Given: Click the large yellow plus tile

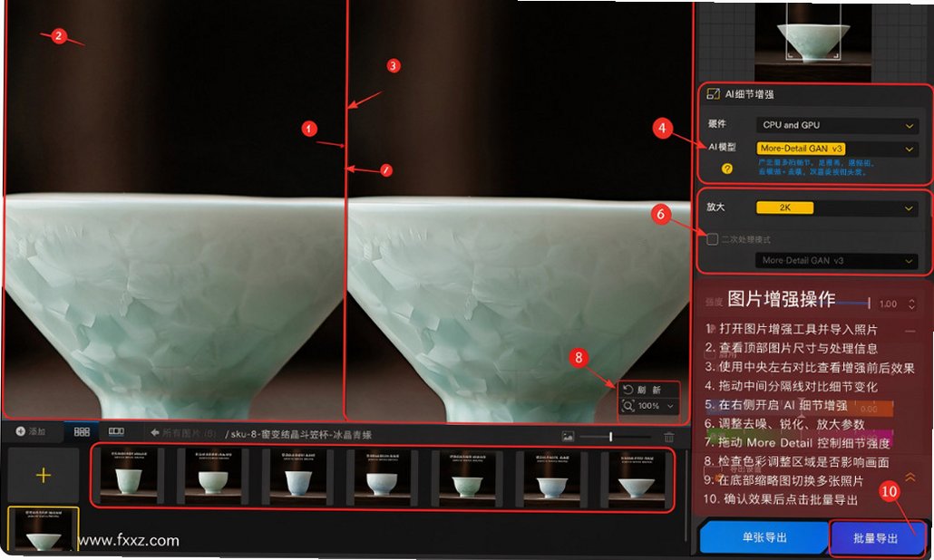Looking at the screenshot, I should coord(43,475).
